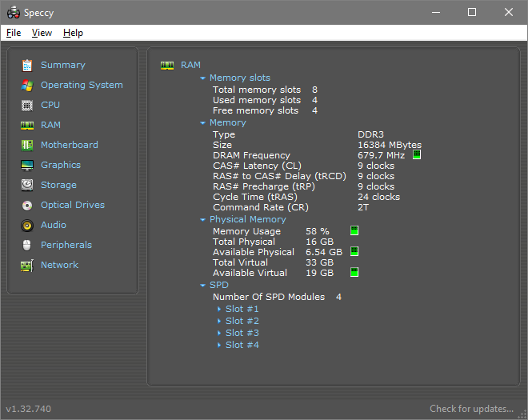Click the 16384 MBytes size value
The image size is (528, 420).
click(x=390, y=145)
